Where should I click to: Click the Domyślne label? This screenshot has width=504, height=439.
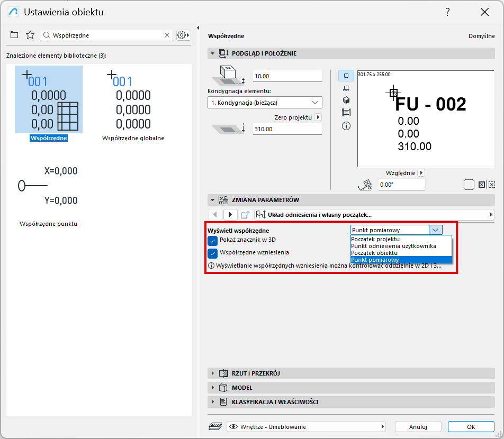point(482,36)
